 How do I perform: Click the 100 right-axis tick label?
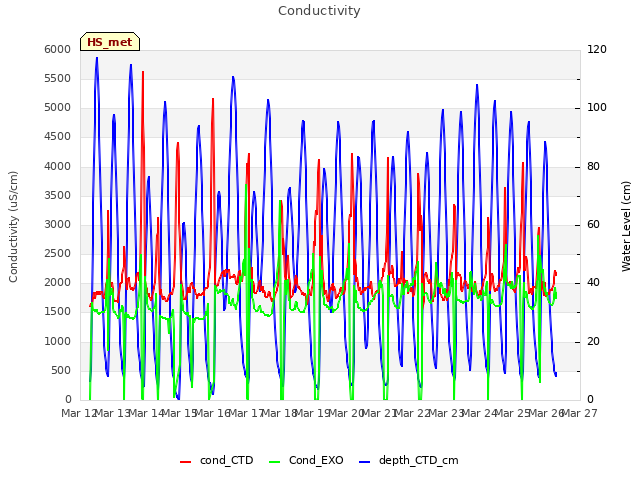click(x=597, y=108)
